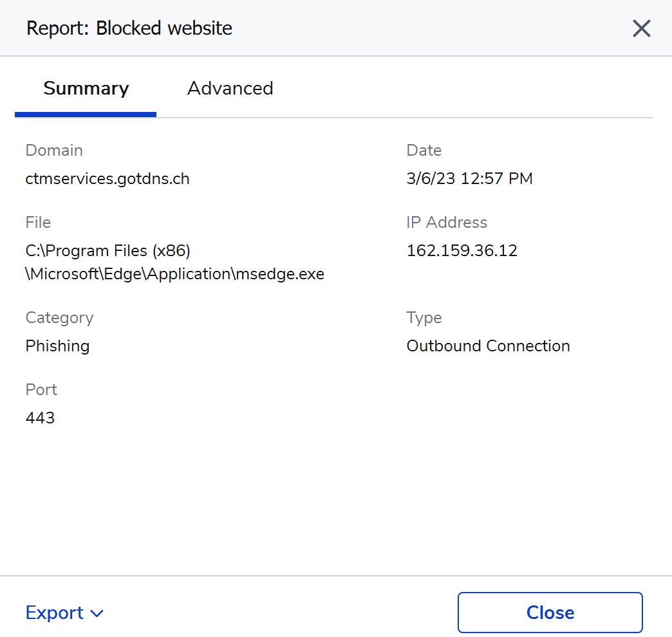Viewport: 672px width, 637px height.
Task: Select the Summary tab
Action: pyautogui.click(x=86, y=88)
